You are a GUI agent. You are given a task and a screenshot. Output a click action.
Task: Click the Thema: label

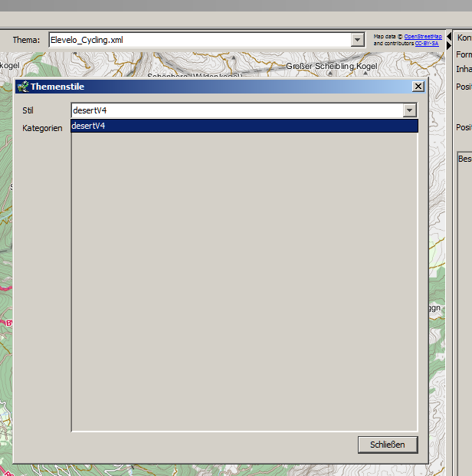point(26,40)
